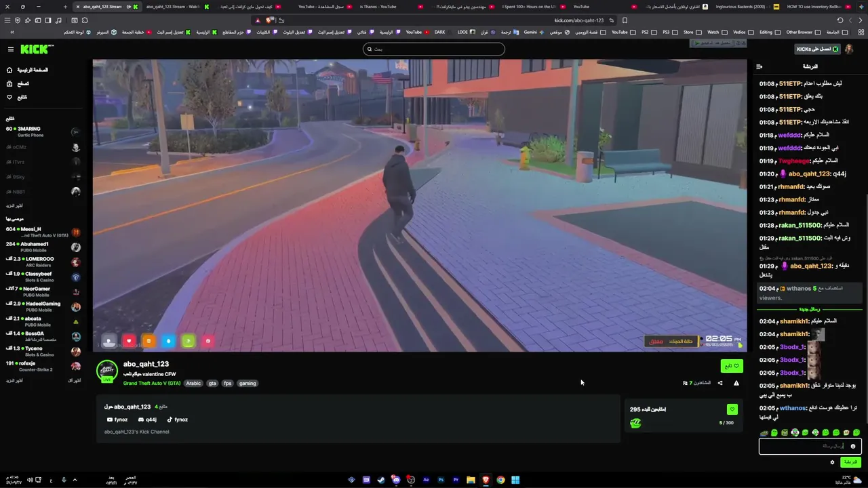Open the HadeelGaming channel in the sidebar

click(x=42, y=306)
